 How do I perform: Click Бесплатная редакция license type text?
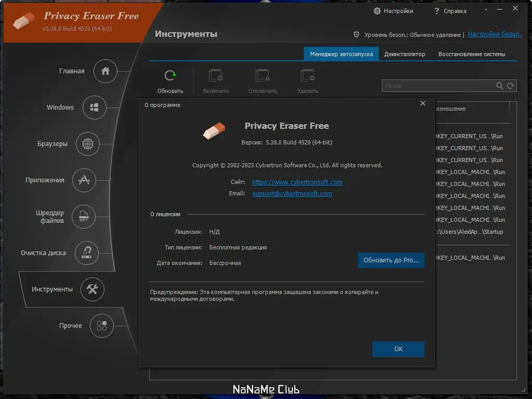[x=238, y=247]
